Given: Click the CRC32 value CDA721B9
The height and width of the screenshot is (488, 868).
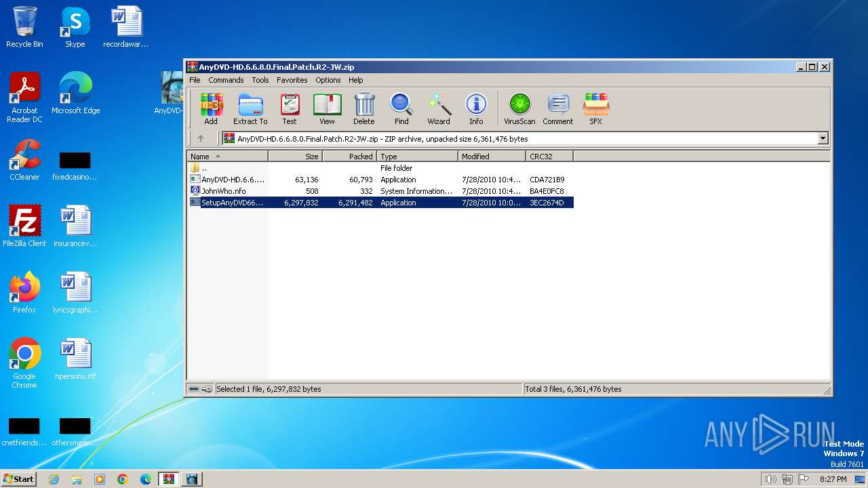Looking at the screenshot, I should (x=547, y=180).
